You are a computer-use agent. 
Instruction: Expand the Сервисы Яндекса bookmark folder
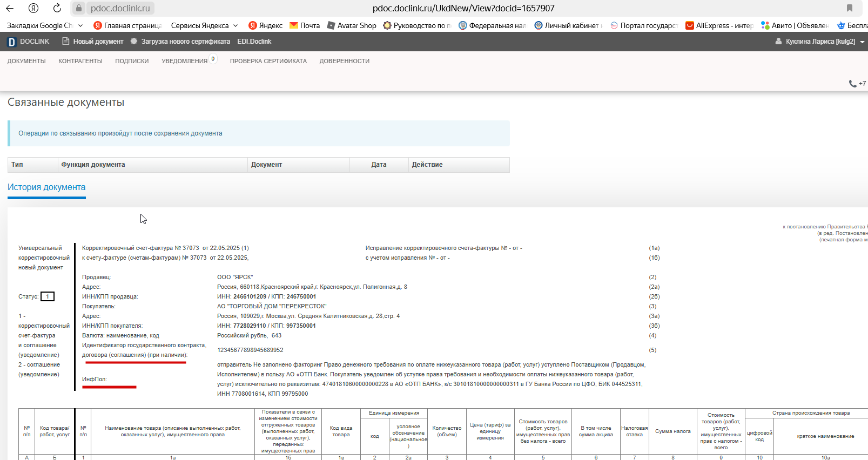click(204, 25)
